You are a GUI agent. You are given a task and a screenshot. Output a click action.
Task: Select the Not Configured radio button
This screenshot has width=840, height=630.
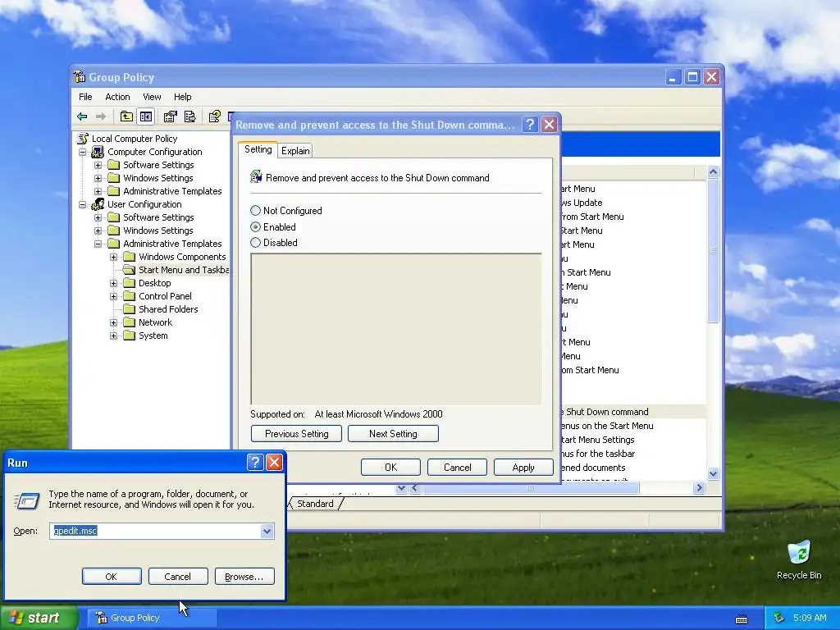(256, 211)
